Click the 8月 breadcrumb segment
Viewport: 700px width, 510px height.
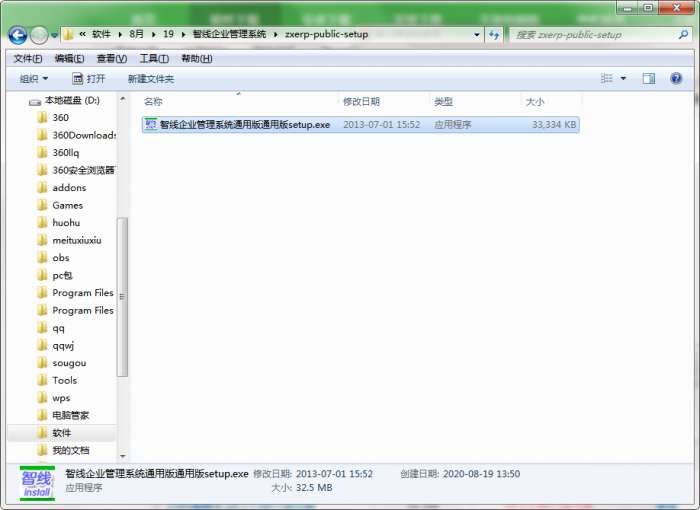(x=137, y=34)
